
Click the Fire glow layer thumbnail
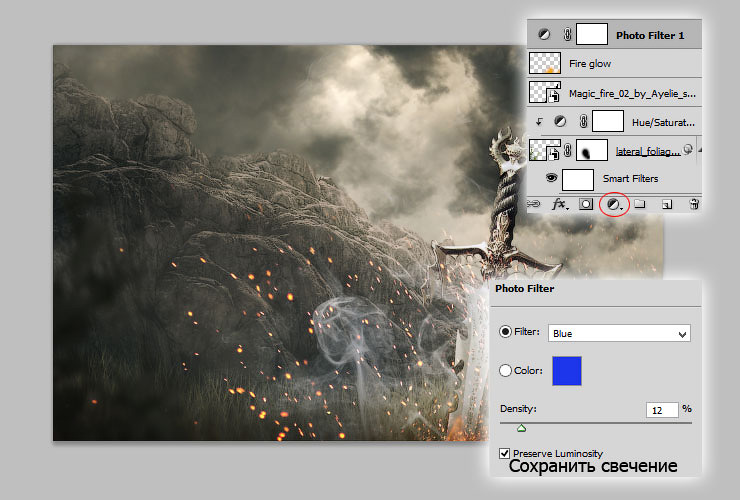[545, 63]
